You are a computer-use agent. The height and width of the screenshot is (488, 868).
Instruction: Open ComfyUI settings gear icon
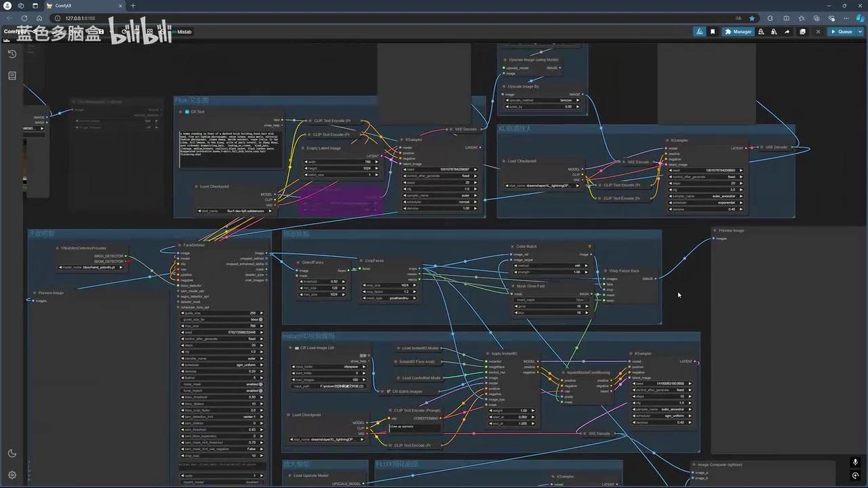tap(12, 475)
